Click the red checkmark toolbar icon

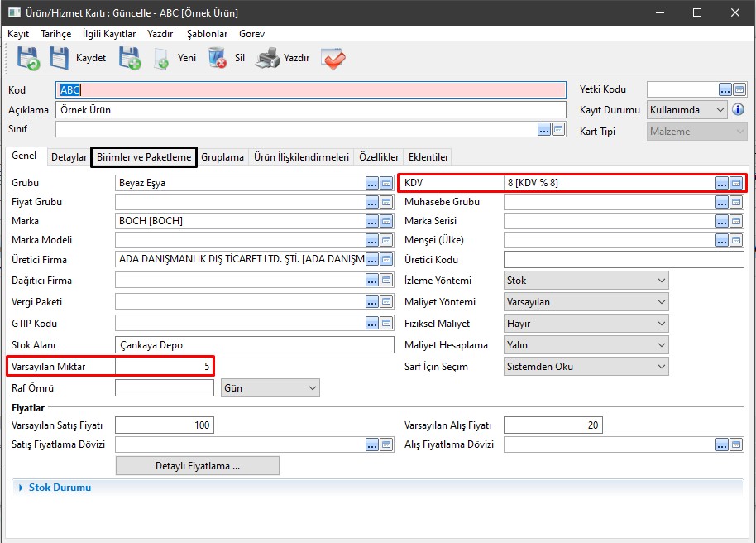pos(333,58)
